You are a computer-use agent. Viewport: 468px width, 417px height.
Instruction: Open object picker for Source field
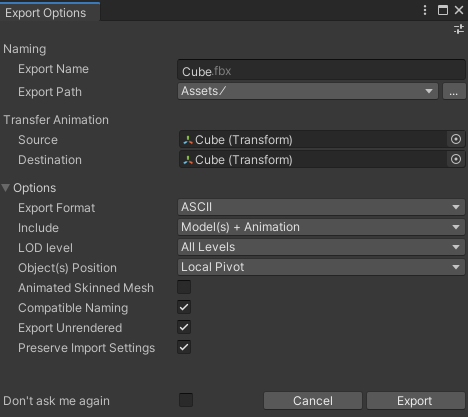[456, 139]
